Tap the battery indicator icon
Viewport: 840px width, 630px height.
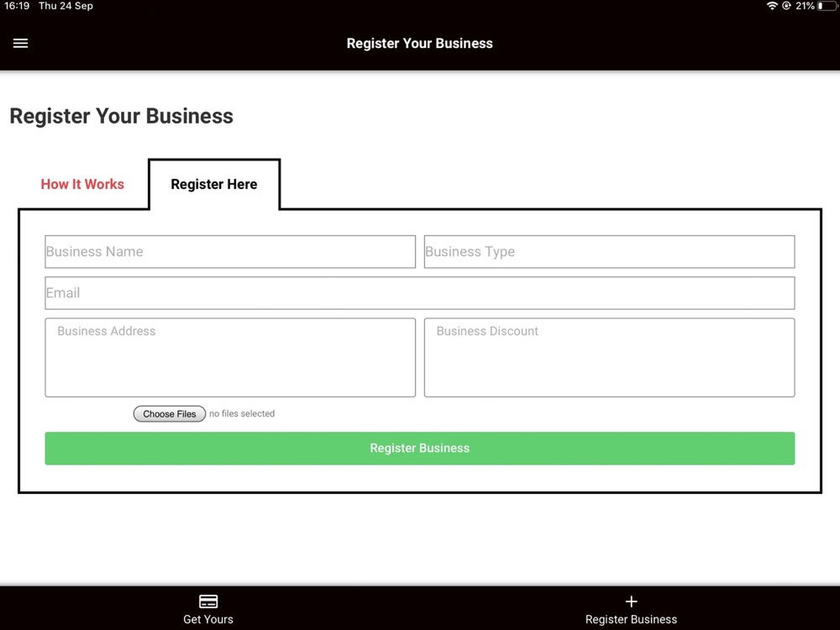(827, 6)
